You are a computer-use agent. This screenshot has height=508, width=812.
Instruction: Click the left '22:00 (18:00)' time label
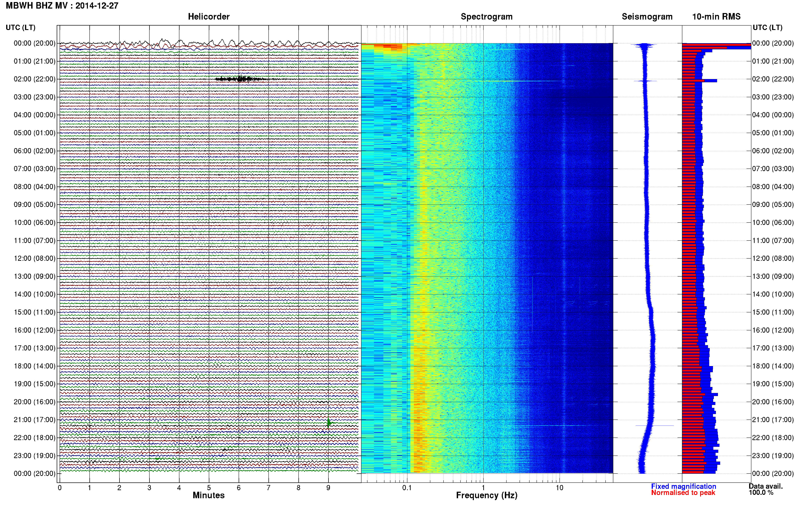(x=34, y=437)
